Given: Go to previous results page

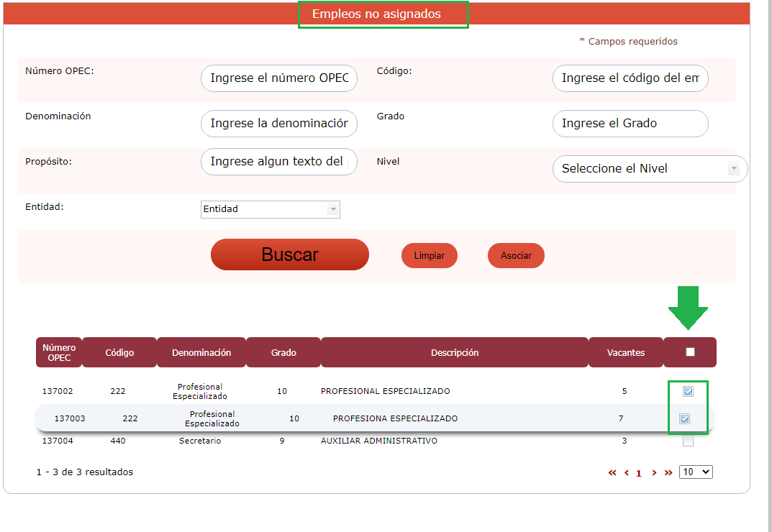Looking at the screenshot, I should (626, 473).
